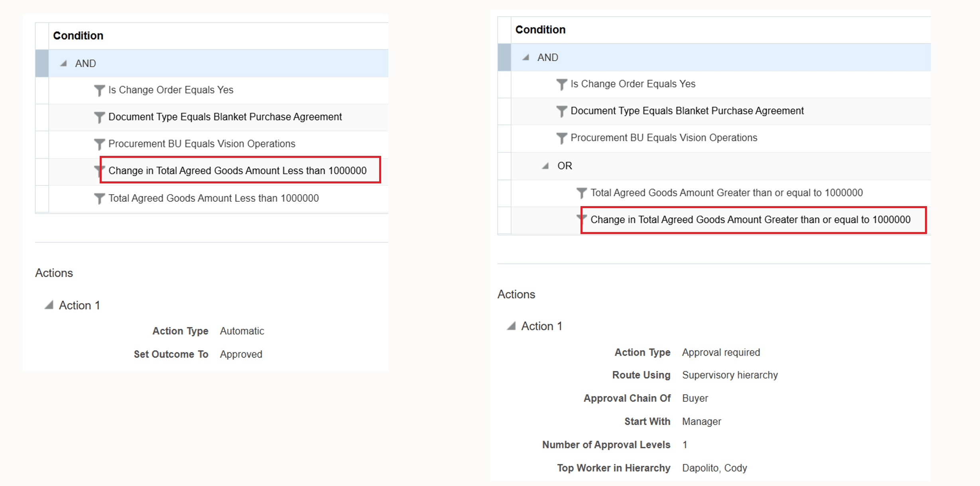Image resolution: width=980 pixels, height=486 pixels.
Task: Collapse Action 1 in the right Actions section
Action: pos(511,326)
